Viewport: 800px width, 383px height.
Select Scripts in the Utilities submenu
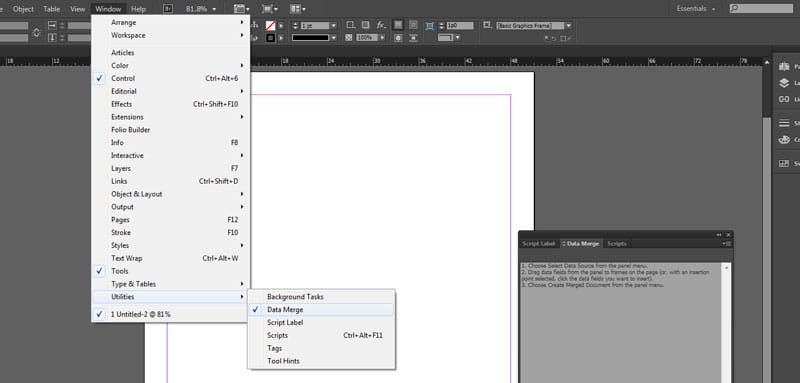coord(321,336)
